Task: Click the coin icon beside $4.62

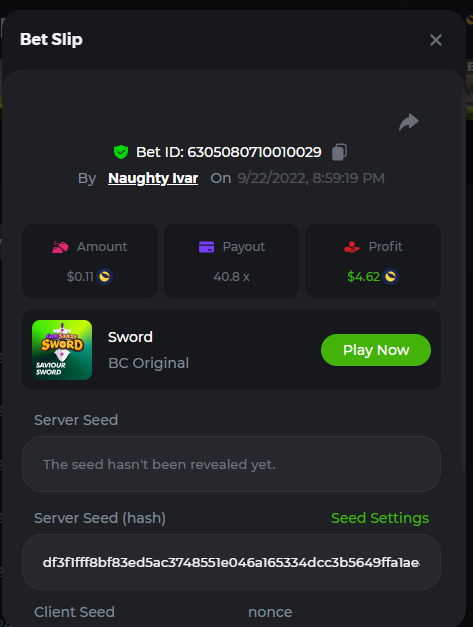Action: (390, 276)
